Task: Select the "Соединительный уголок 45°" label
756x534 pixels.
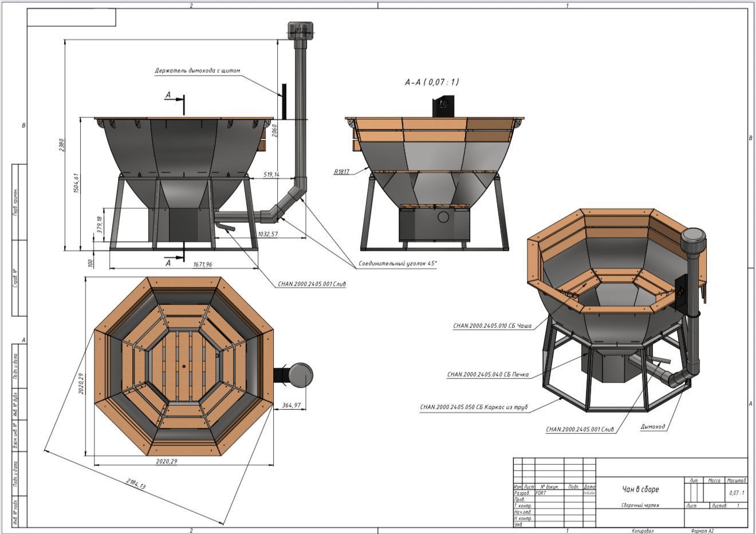Action: (397, 264)
